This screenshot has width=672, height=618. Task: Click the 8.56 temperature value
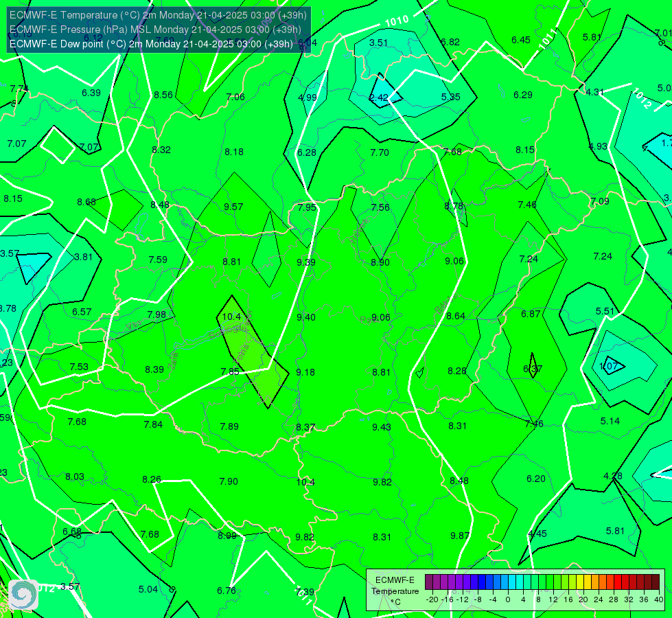click(x=163, y=95)
